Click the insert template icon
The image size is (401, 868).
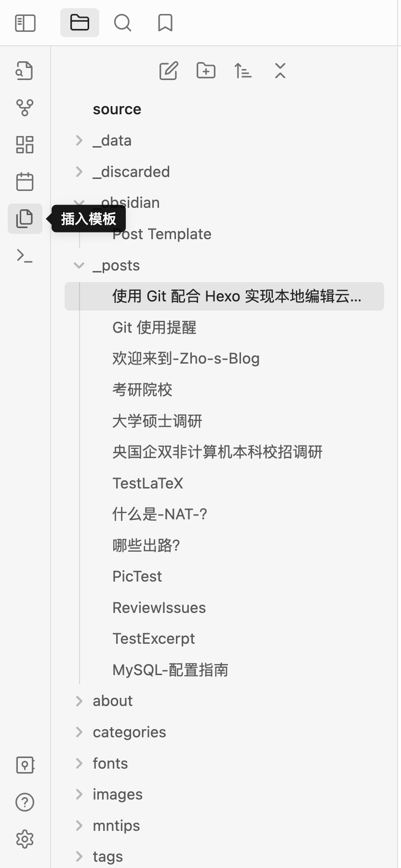[x=25, y=218]
